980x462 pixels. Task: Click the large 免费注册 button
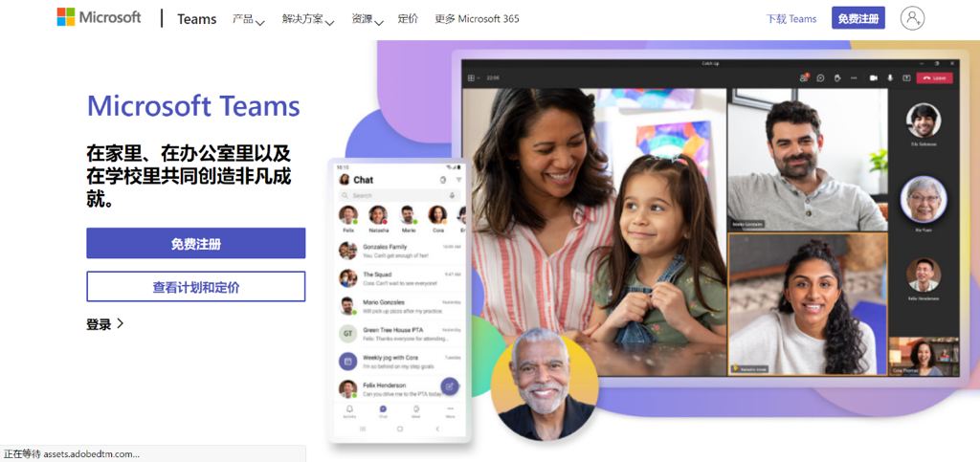click(x=195, y=244)
